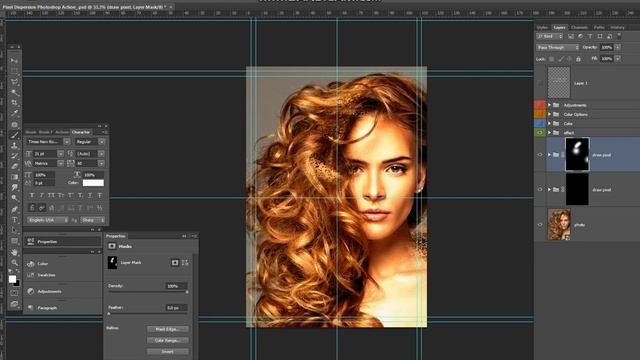The width and height of the screenshot is (640, 360).
Task: Select the Quick Selection tool
Action: pyautogui.click(x=14, y=92)
